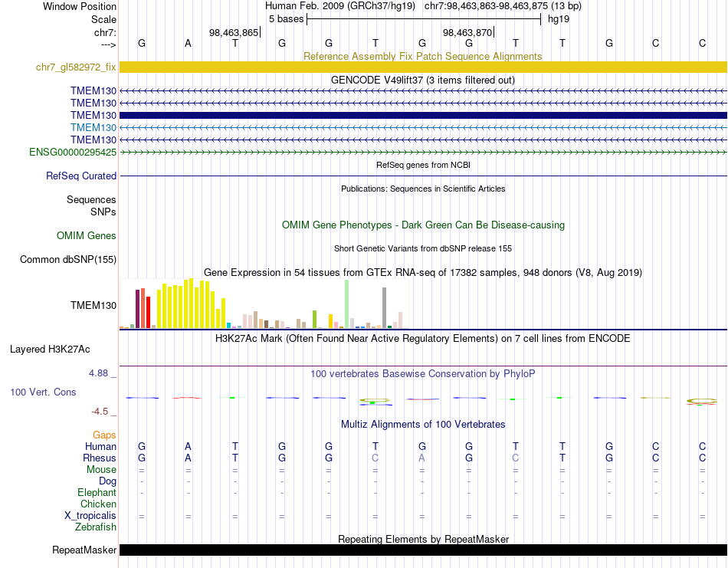Open Publications: Sequences in Scientific Articles title
Image resolution: width=728 pixels, height=568 pixels.
(x=423, y=189)
